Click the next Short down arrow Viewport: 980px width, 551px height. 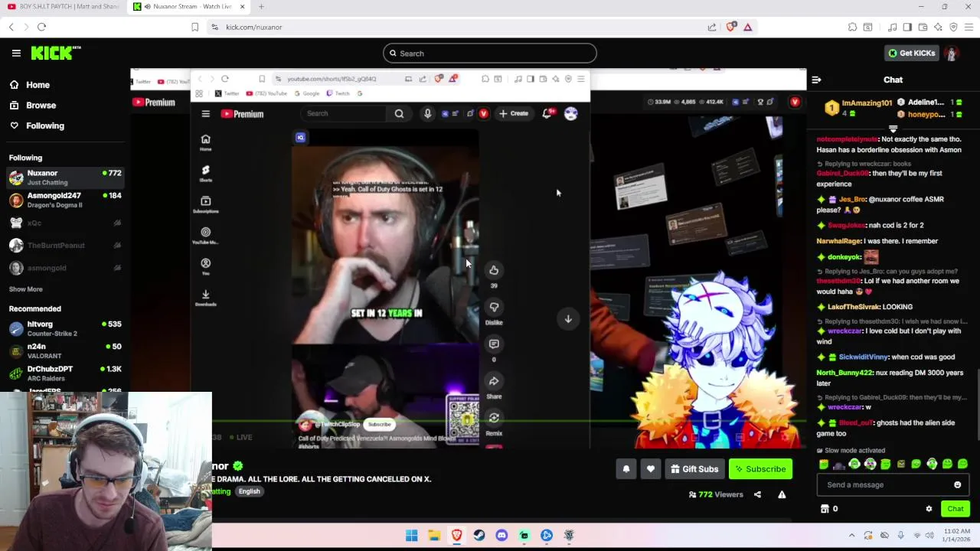point(568,318)
